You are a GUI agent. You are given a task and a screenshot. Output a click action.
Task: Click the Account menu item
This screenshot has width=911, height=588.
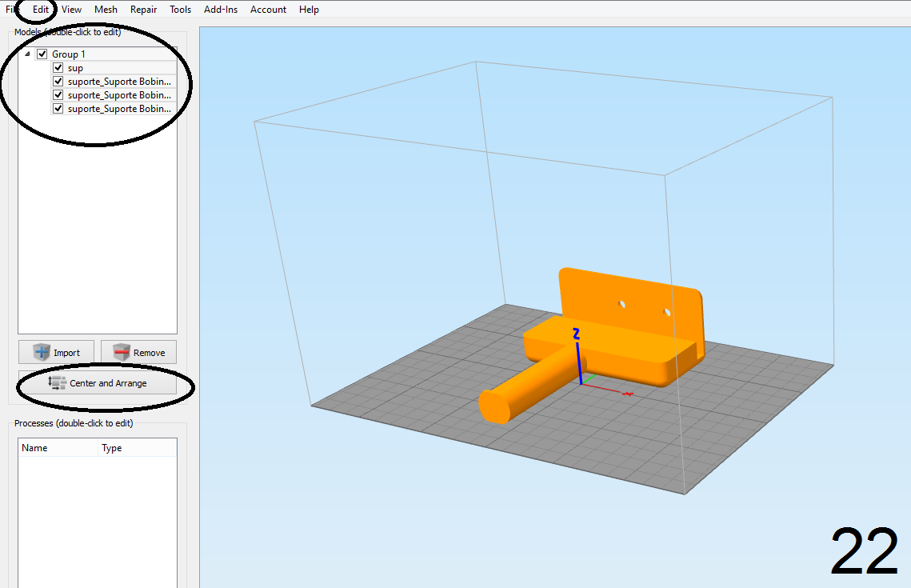(x=268, y=10)
